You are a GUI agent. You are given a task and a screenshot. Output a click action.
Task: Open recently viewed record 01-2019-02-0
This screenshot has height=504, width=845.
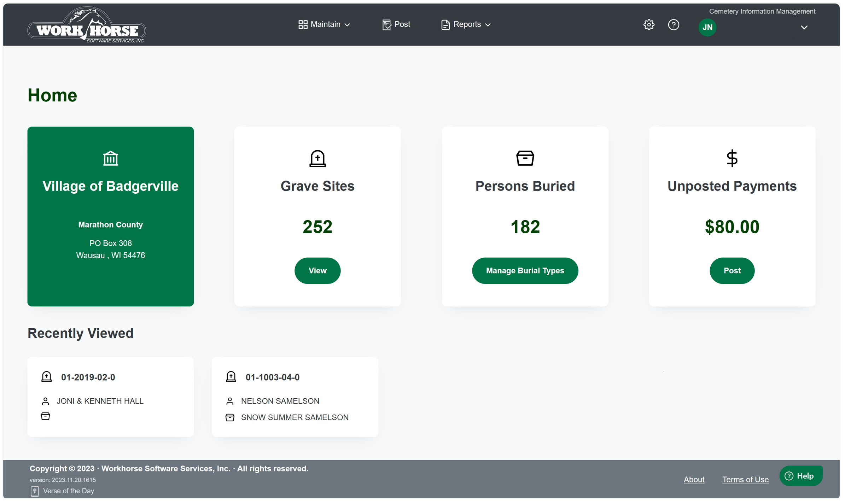[x=88, y=377]
